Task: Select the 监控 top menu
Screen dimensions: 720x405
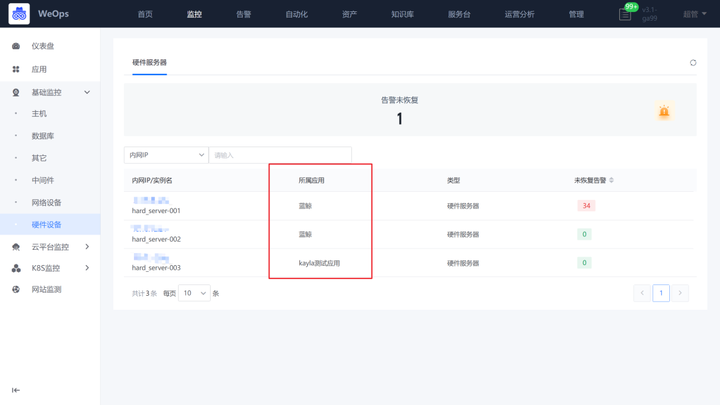Action: pyautogui.click(x=194, y=14)
